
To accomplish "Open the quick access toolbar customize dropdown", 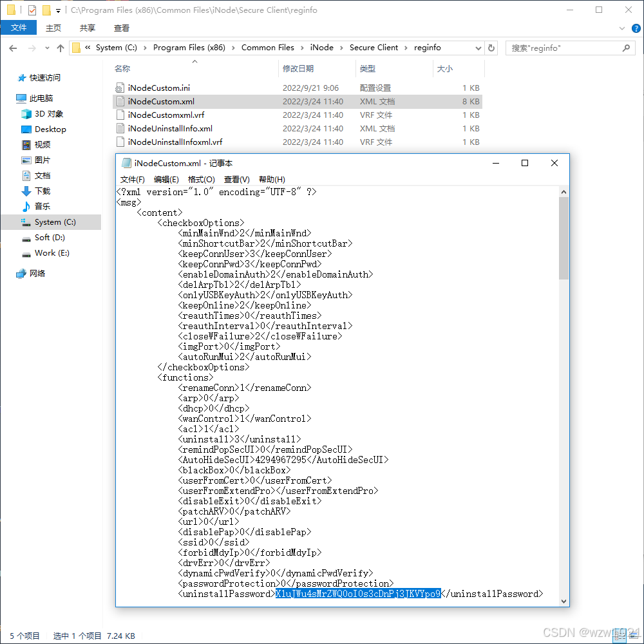I will click(59, 11).
